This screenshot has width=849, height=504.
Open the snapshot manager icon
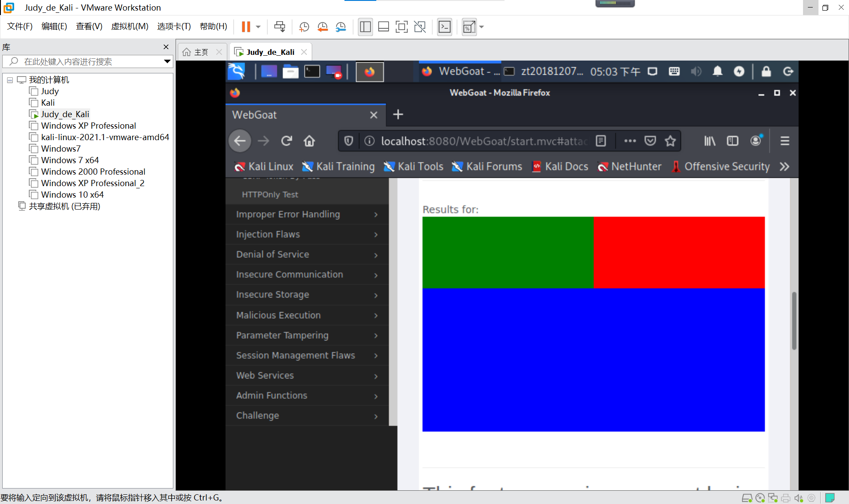[340, 27]
